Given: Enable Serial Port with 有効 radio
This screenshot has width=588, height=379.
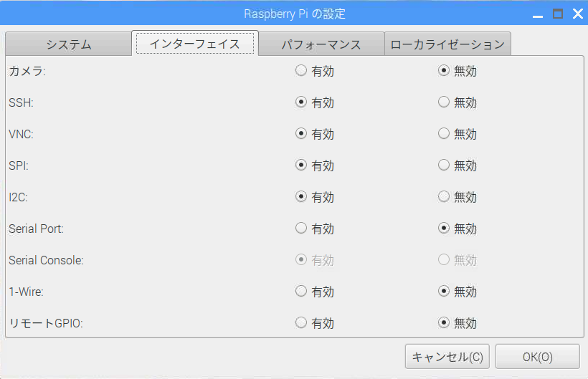Looking at the screenshot, I should [301, 228].
